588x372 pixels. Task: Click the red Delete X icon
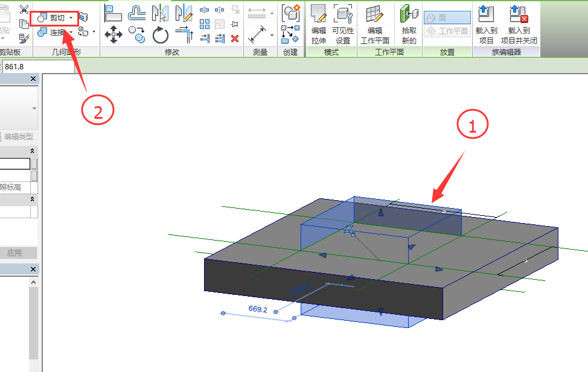pos(235,38)
